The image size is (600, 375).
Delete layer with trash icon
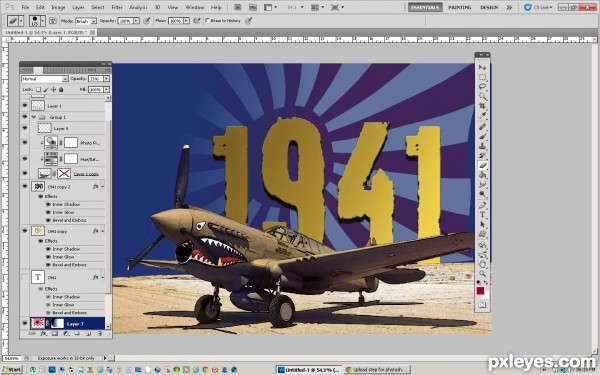point(100,334)
